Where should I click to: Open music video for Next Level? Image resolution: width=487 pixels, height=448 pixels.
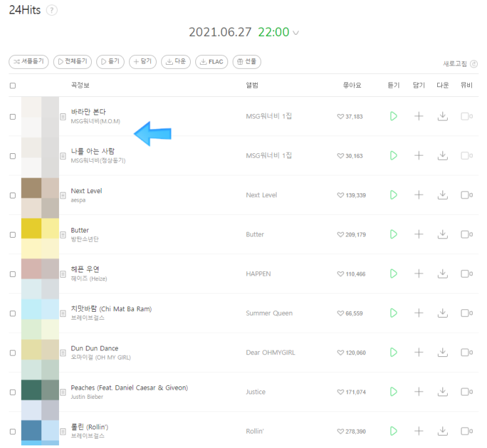[x=467, y=195]
